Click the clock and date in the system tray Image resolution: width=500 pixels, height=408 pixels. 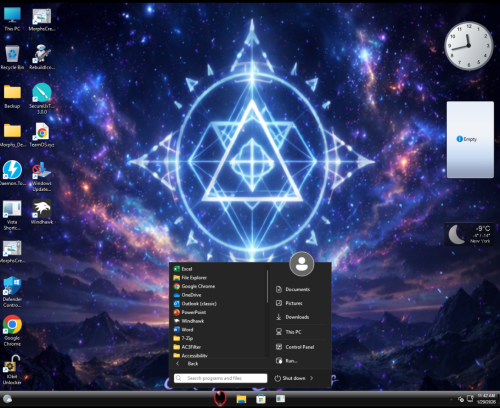[x=486, y=399]
